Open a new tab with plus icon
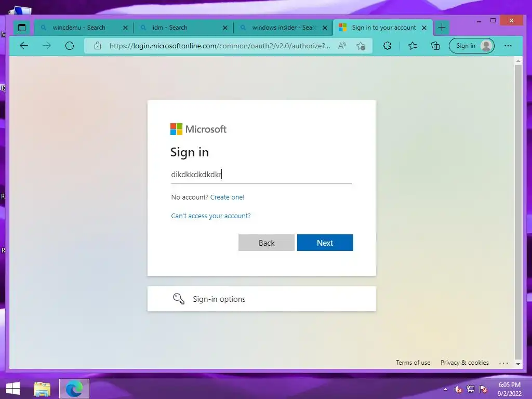Viewport: 532px width, 399px height. pos(442,28)
